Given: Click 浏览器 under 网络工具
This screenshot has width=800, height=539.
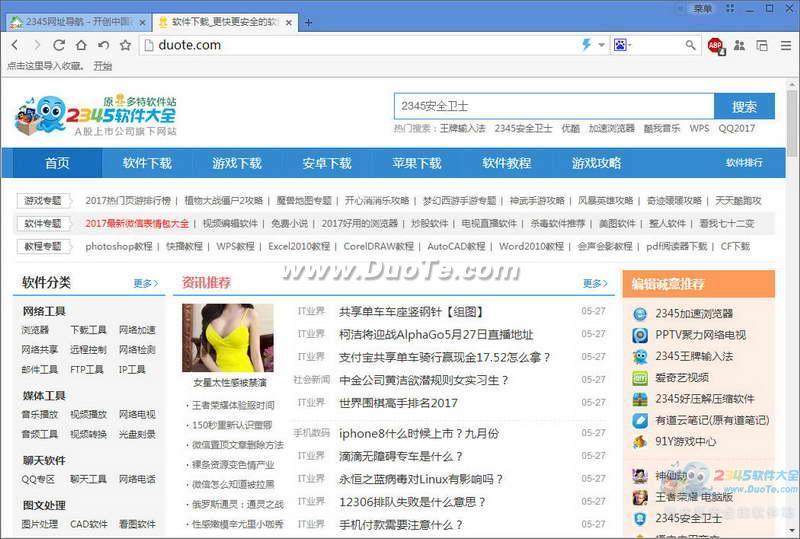Looking at the screenshot, I should point(35,330).
